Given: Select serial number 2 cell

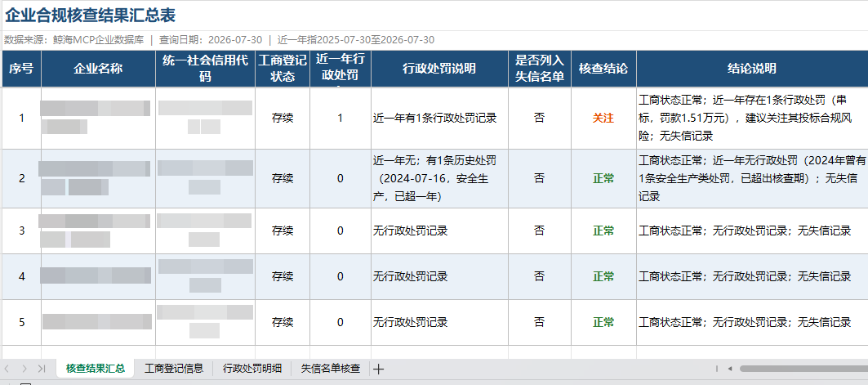Looking at the screenshot, I should pos(21,178).
